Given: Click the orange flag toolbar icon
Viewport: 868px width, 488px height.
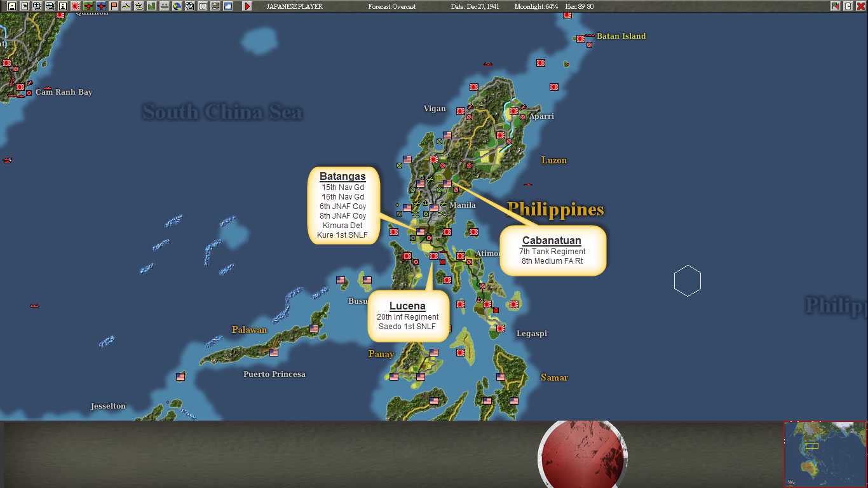Looking at the screenshot, I should coord(114,6).
